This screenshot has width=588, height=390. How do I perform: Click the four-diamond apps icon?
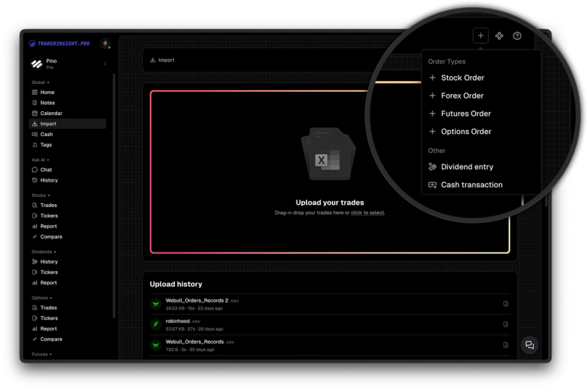[499, 36]
